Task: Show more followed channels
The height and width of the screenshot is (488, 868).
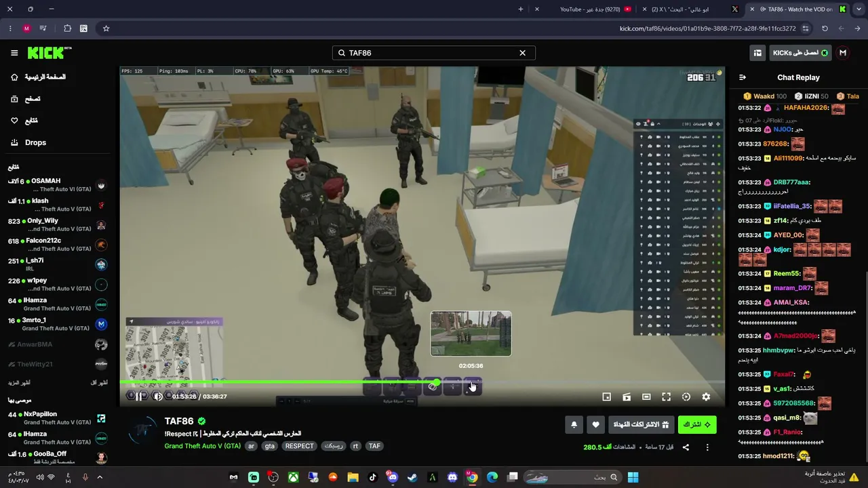Action: 20,383
